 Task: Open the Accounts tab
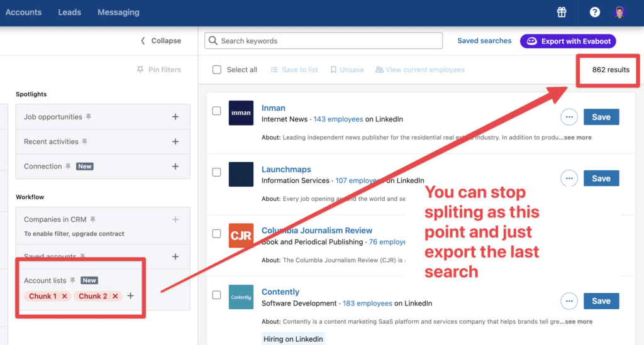tap(23, 13)
